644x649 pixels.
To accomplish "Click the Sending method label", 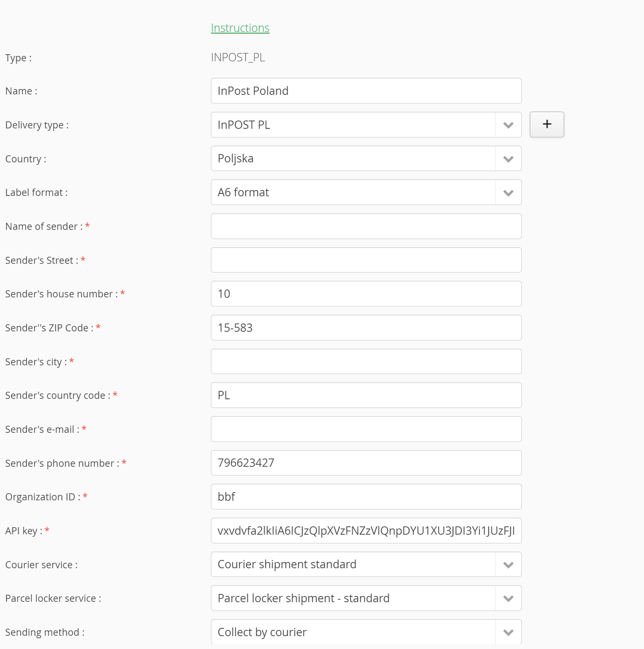I will 45,632.
